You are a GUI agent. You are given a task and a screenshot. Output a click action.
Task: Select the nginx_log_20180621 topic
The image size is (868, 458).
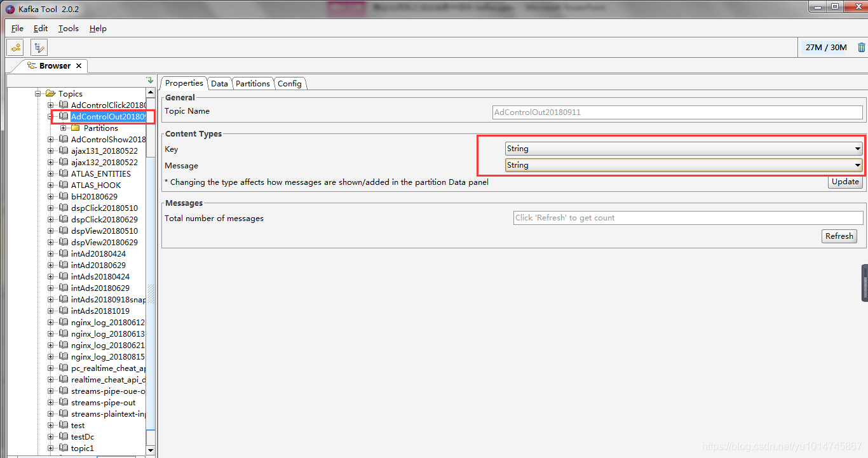click(108, 345)
